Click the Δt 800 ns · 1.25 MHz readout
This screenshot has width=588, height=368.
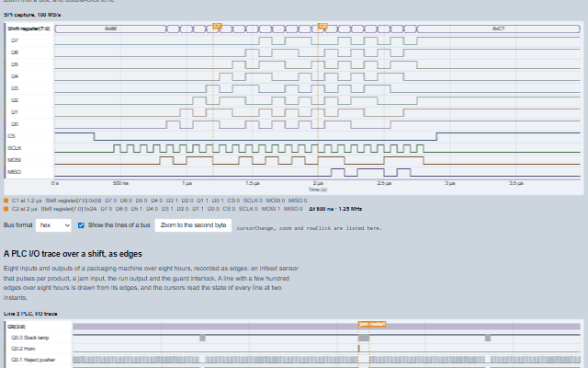pyautogui.click(x=335, y=209)
